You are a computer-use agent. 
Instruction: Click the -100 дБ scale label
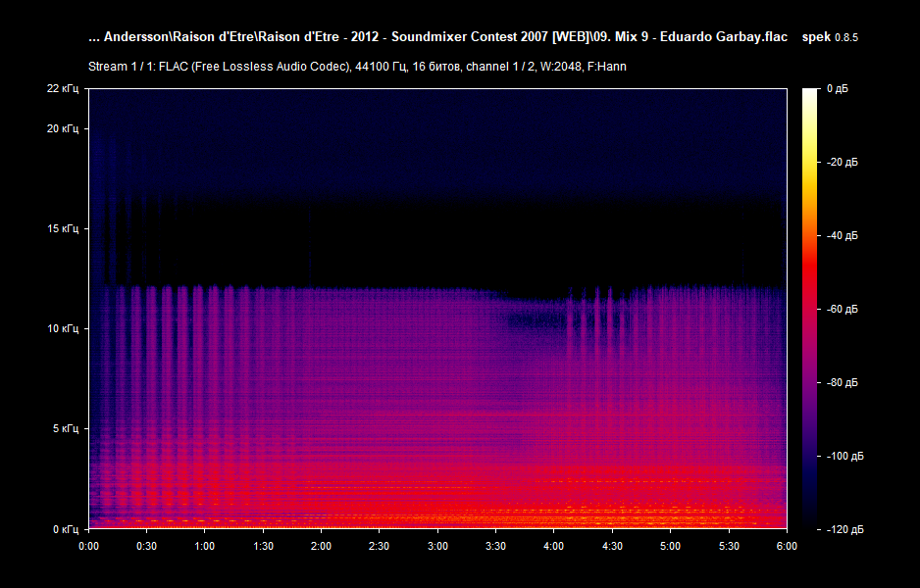click(844, 456)
